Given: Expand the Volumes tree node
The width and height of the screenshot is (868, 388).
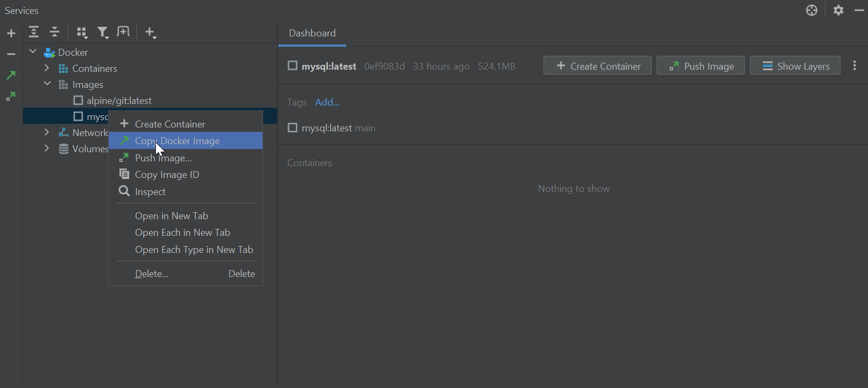Looking at the screenshot, I should [x=47, y=148].
